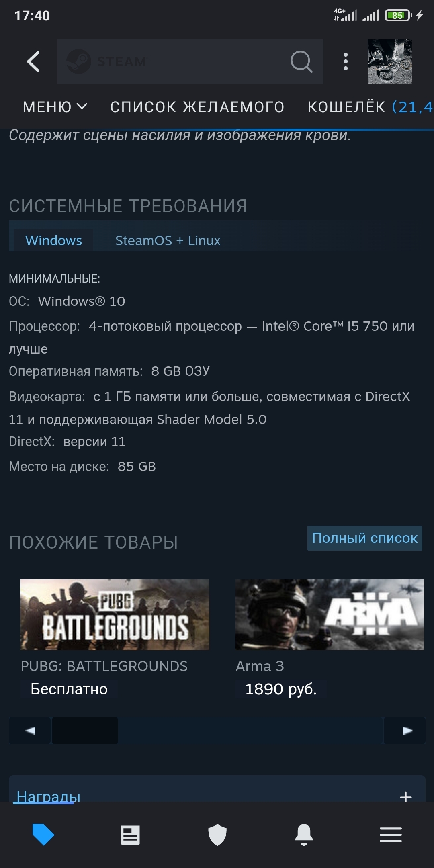Open СПИСОК ЖЕЛАЕМОГО

pyautogui.click(x=197, y=107)
